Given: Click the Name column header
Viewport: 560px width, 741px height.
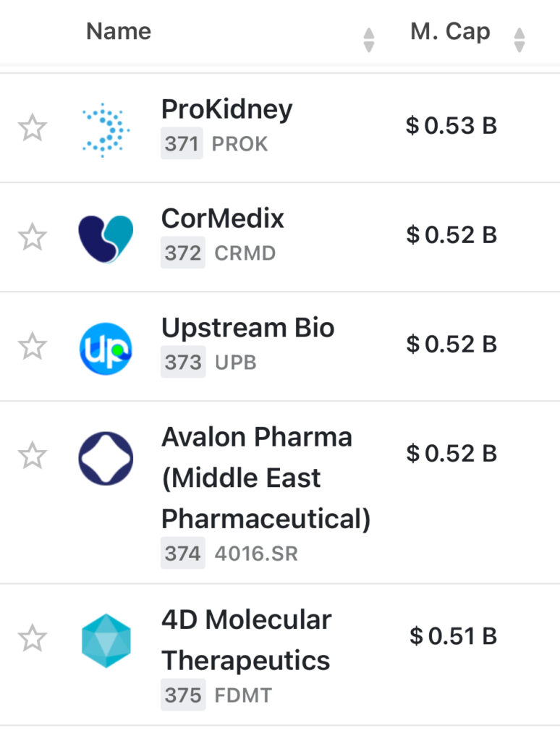Looking at the screenshot, I should [x=119, y=32].
